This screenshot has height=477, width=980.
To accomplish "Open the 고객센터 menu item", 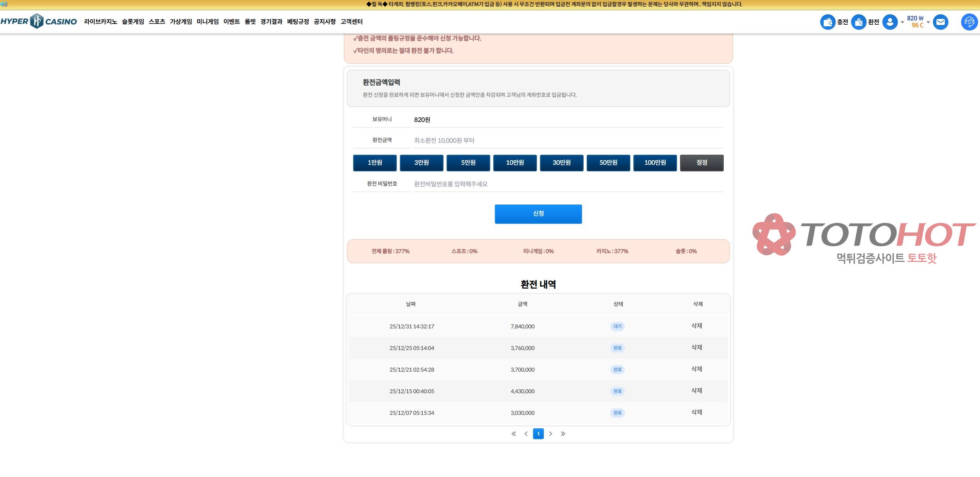I will pos(351,22).
